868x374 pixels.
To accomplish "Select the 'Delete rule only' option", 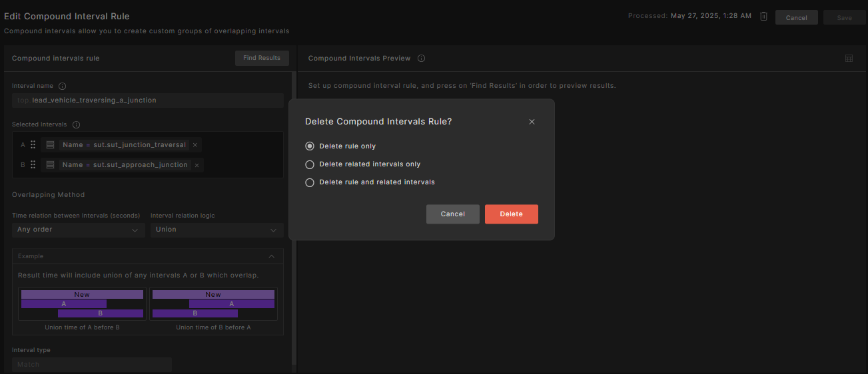I will 310,146.
